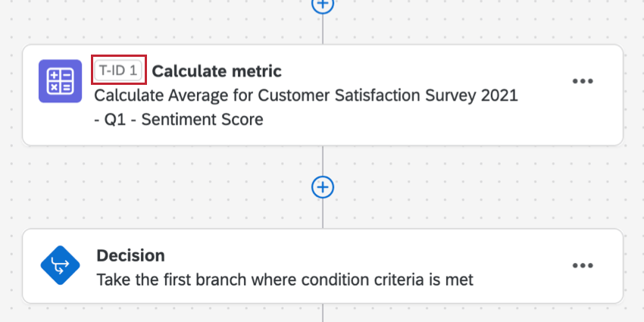
Task: Click the purple calculator icon on Calculate metric
Action: [60, 80]
